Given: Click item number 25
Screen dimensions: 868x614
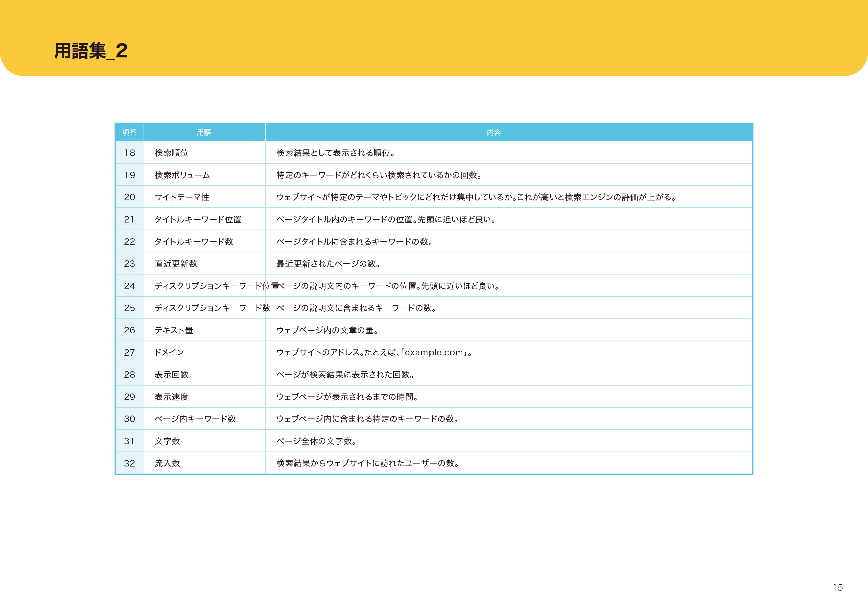Looking at the screenshot, I should (x=130, y=308).
